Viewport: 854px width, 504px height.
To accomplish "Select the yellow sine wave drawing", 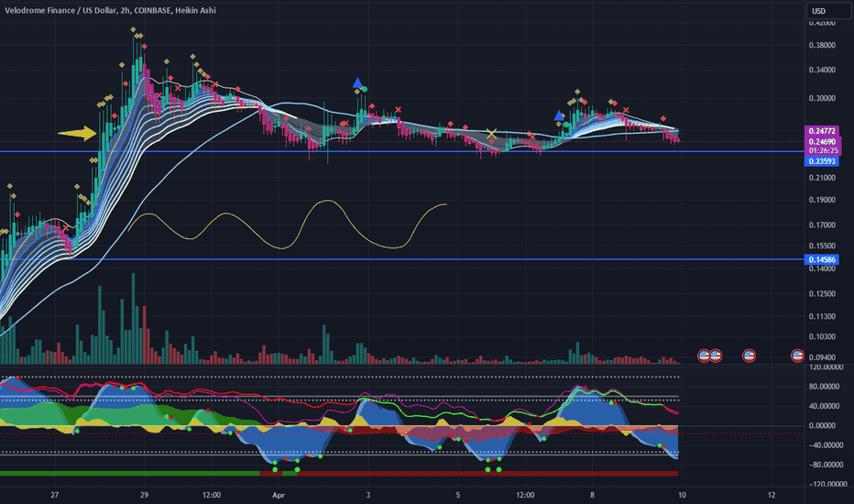I will click(287, 225).
